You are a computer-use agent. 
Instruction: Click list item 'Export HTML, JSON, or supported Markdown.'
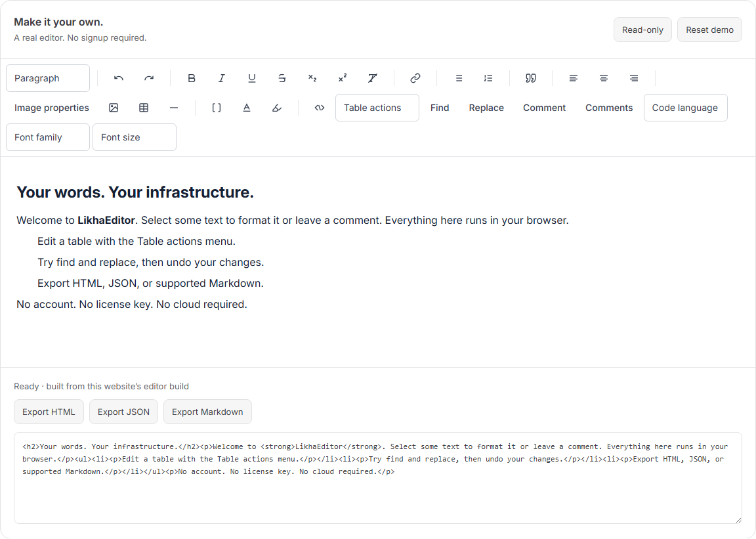point(150,283)
